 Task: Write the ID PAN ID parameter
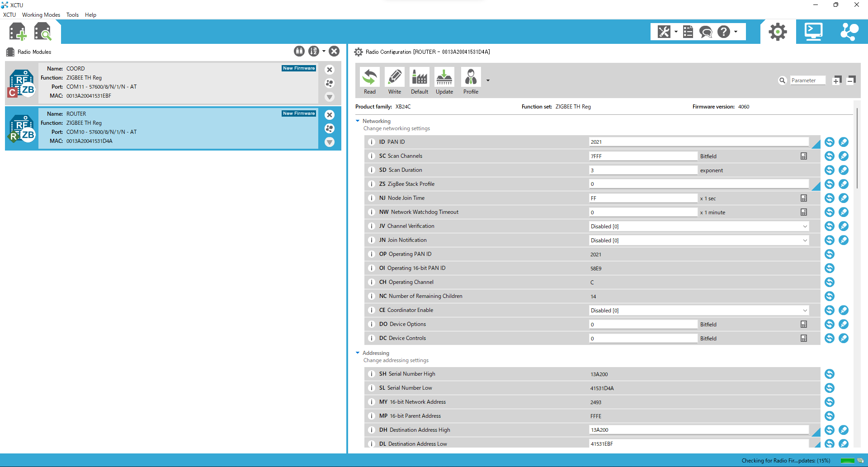click(x=844, y=142)
